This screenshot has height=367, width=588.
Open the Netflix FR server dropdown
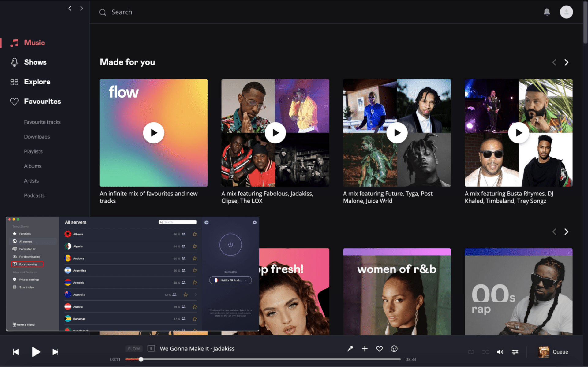pyautogui.click(x=230, y=280)
